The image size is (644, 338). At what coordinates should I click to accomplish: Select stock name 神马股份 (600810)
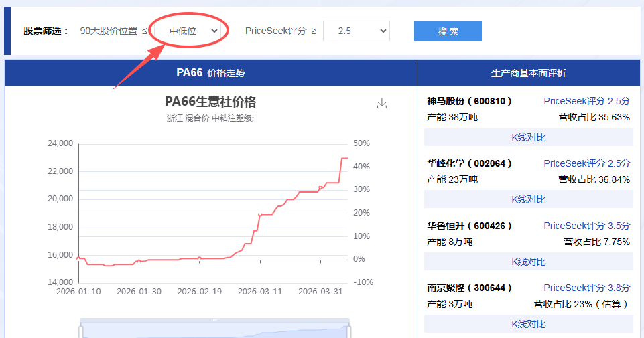click(469, 101)
